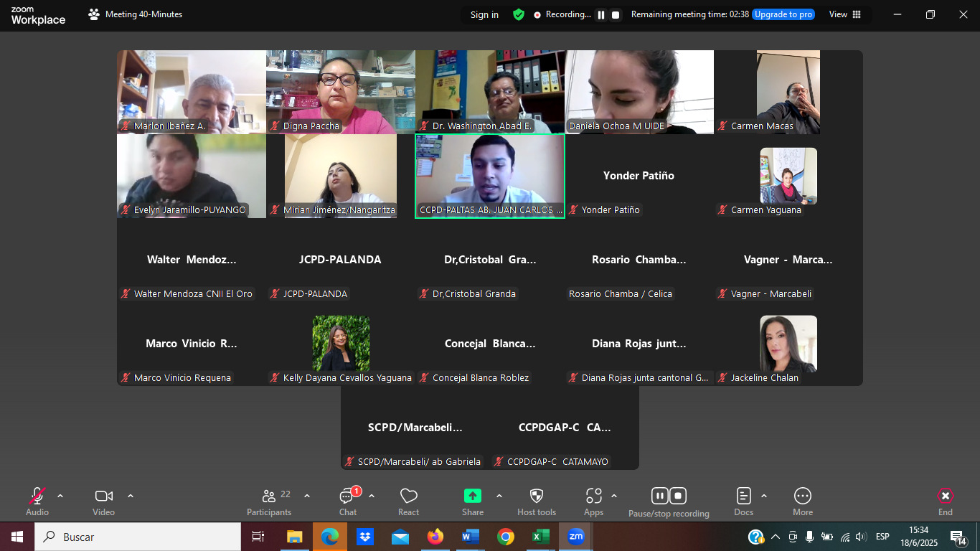Open the More options menu

pyautogui.click(x=803, y=501)
